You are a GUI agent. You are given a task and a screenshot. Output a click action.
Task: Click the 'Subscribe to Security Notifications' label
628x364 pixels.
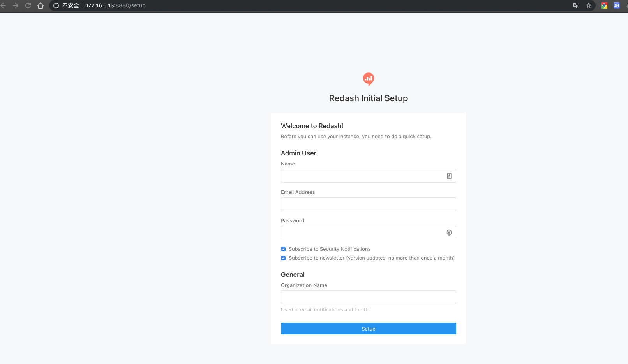(330, 249)
